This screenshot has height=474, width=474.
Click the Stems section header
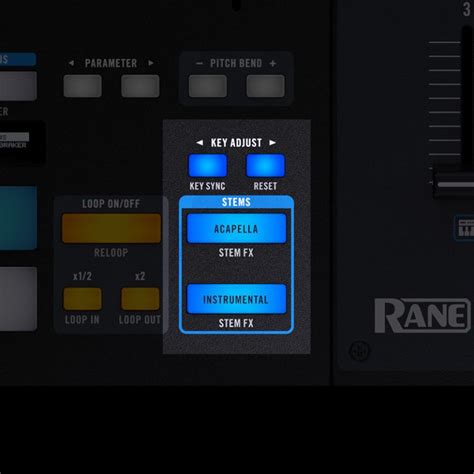[236, 202]
